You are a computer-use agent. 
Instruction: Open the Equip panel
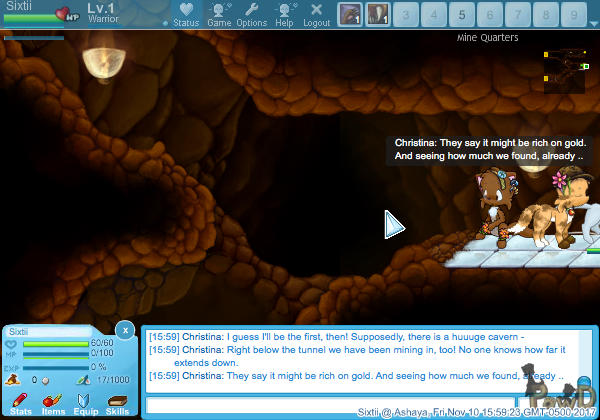point(85,402)
